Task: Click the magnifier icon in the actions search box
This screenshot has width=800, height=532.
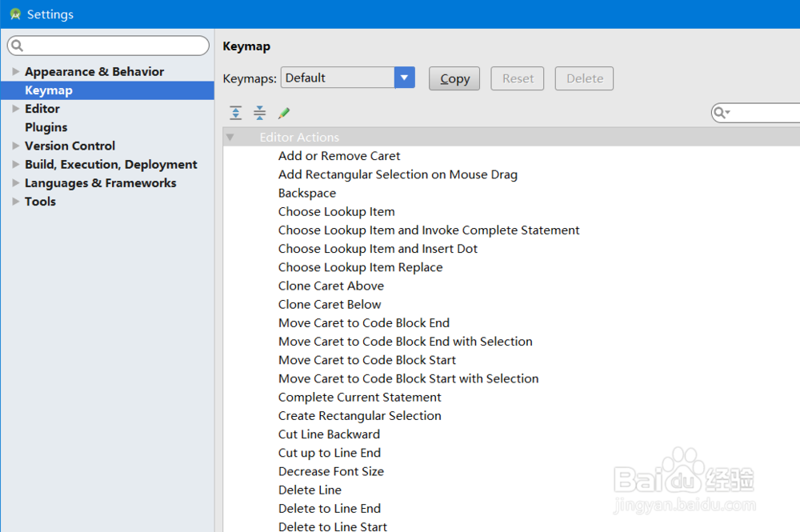Action: (x=721, y=113)
